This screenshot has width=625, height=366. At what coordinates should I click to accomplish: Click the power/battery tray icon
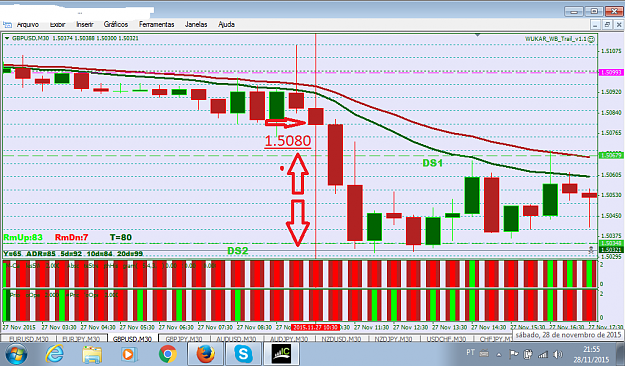pos(528,354)
